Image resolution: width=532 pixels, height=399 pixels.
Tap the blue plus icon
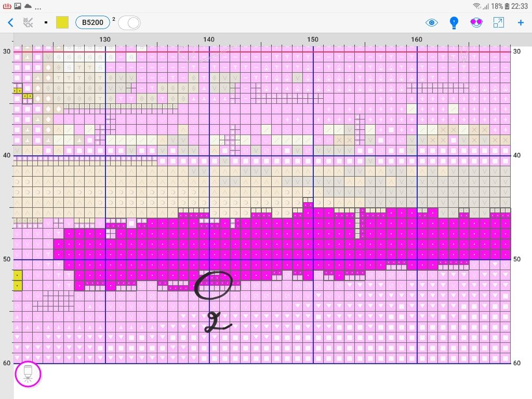coord(521,22)
